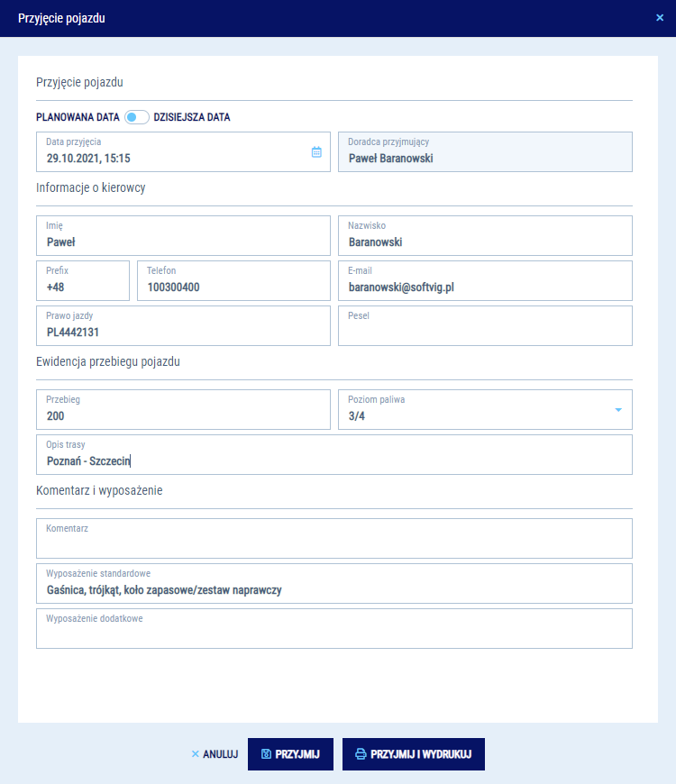The width and height of the screenshot is (676, 784).
Task: Focus the Komentarz text area
Action: (333, 539)
